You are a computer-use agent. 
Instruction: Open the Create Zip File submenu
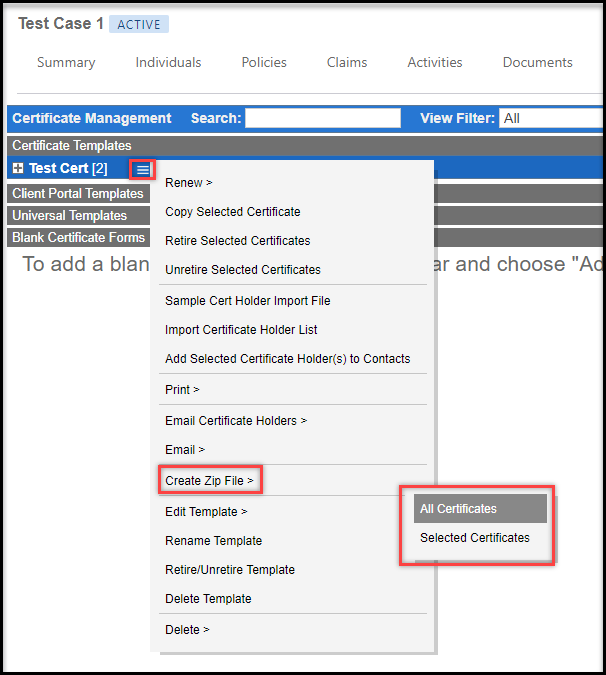pos(209,480)
